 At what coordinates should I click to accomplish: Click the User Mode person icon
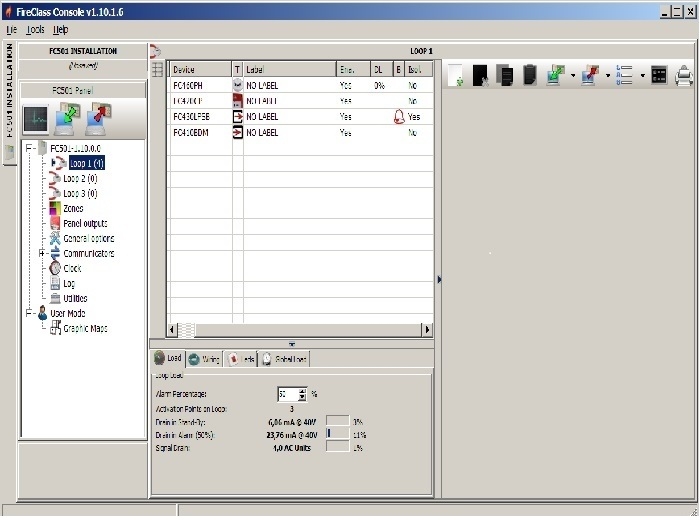point(42,313)
